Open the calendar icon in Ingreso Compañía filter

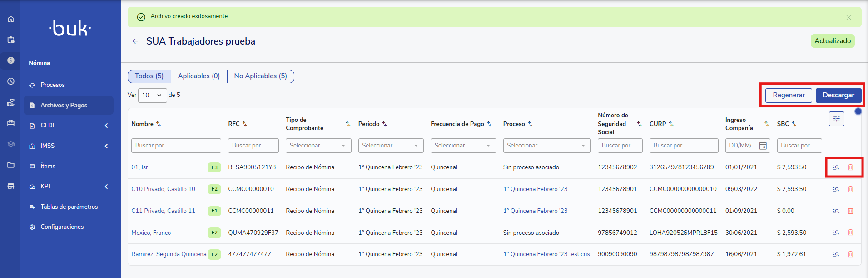(763, 146)
